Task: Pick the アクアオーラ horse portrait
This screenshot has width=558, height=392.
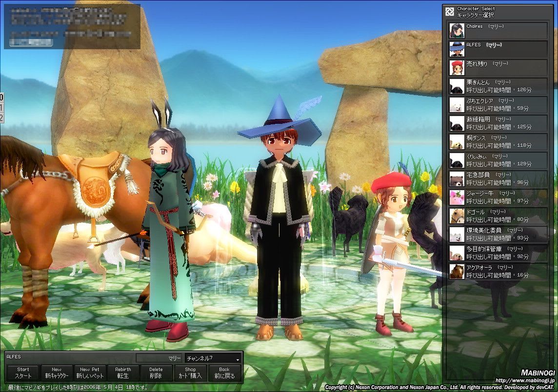Action: pos(457,272)
